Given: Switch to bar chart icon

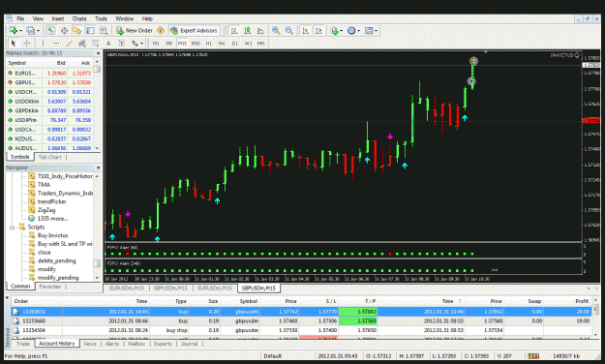Looking at the screenshot, I should click(234, 30).
